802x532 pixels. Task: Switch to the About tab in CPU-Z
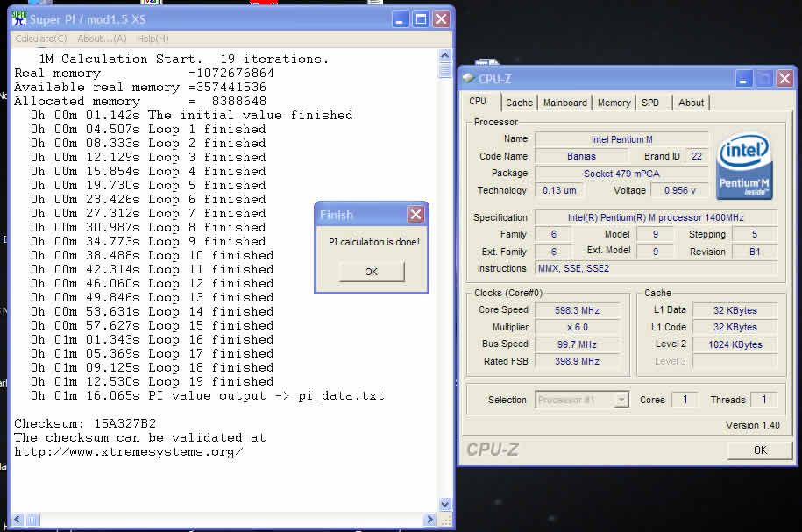[x=691, y=103]
